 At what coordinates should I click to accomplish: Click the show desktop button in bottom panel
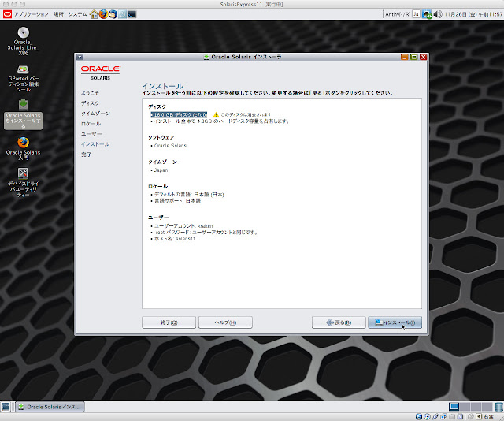click(x=6, y=407)
